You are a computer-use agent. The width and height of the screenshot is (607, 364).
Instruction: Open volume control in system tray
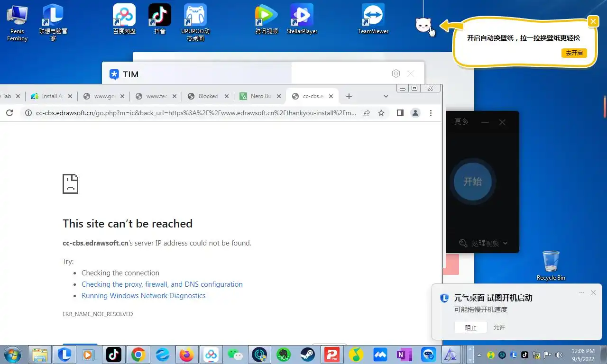coord(558,355)
